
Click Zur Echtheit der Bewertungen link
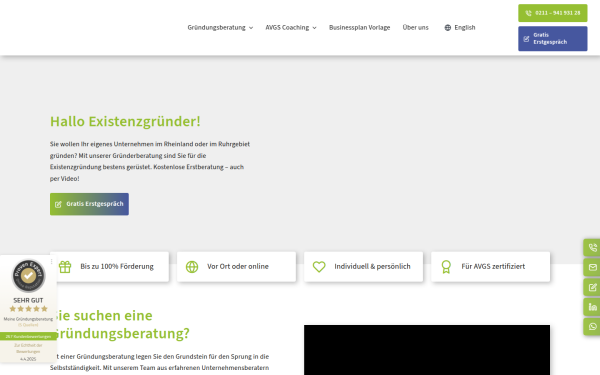(28, 348)
